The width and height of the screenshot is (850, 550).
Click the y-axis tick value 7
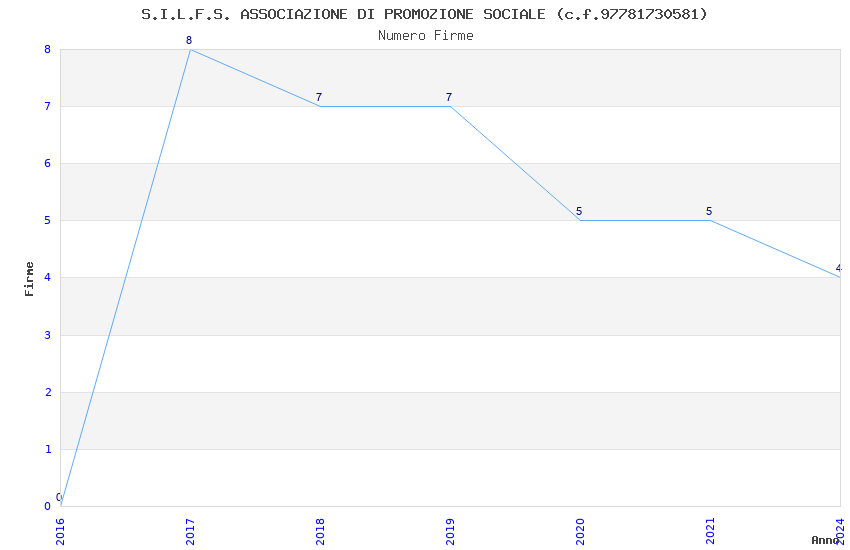[48, 106]
